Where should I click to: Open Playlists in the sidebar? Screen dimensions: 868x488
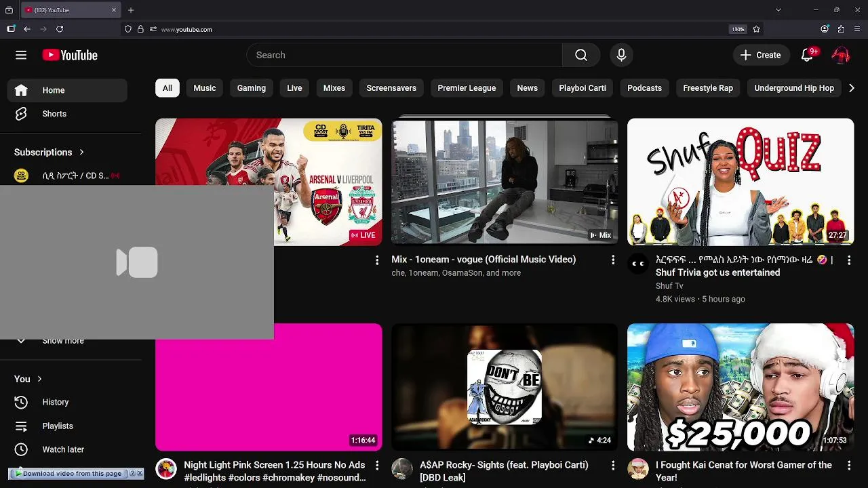pos(67,426)
